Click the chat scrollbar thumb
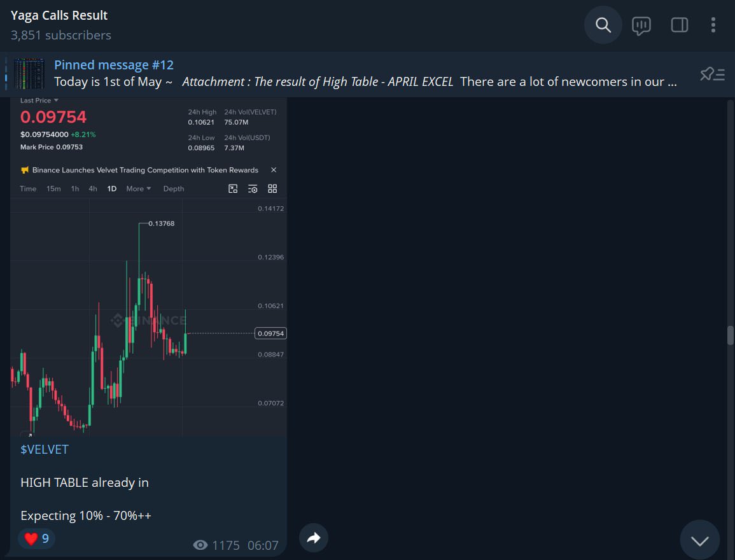 point(731,335)
